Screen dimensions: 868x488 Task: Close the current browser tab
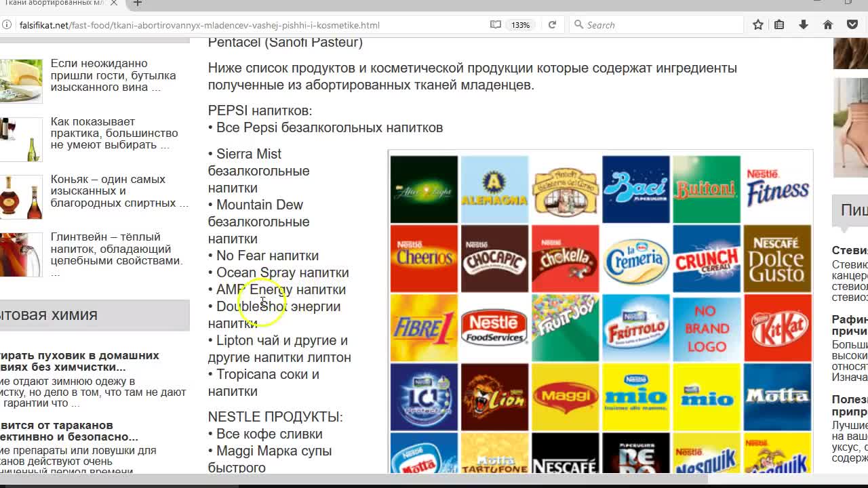click(x=113, y=3)
